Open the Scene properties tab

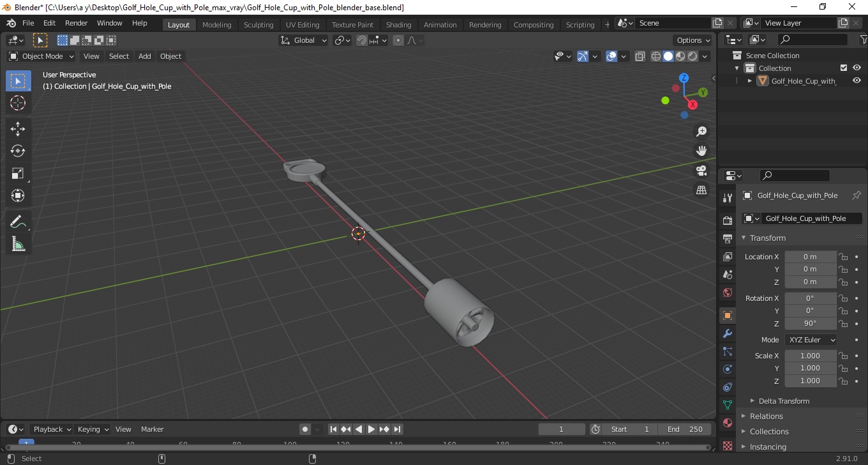pyautogui.click(x=727, y=275)
